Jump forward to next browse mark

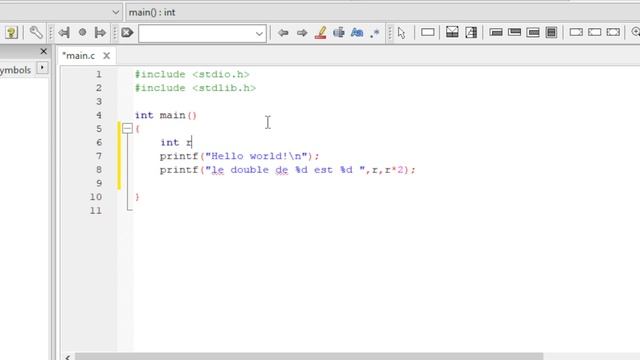[100, 33]
